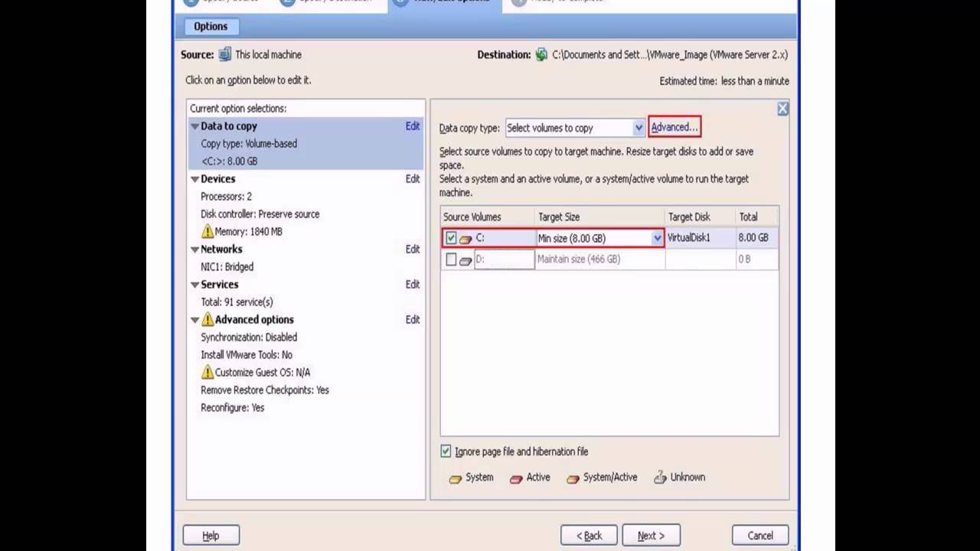Click the Target Size column header

pyautogui.click(x=599, y=217)
